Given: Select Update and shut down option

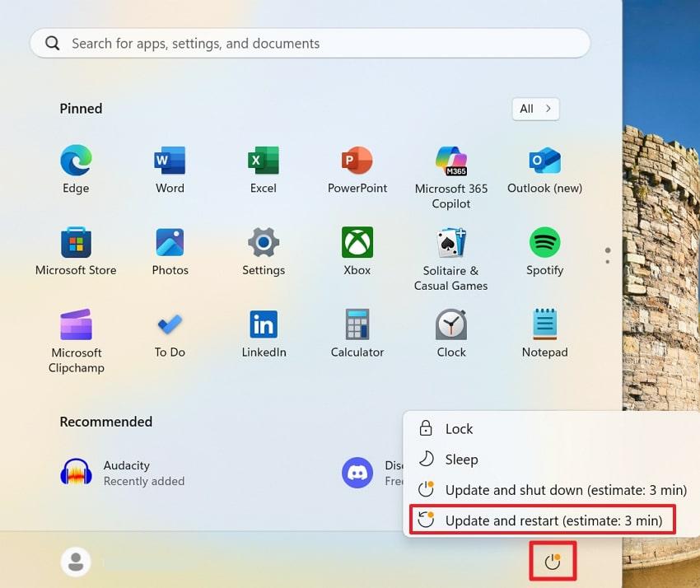Looking at the screenshot, I should (x=551, y=490).
